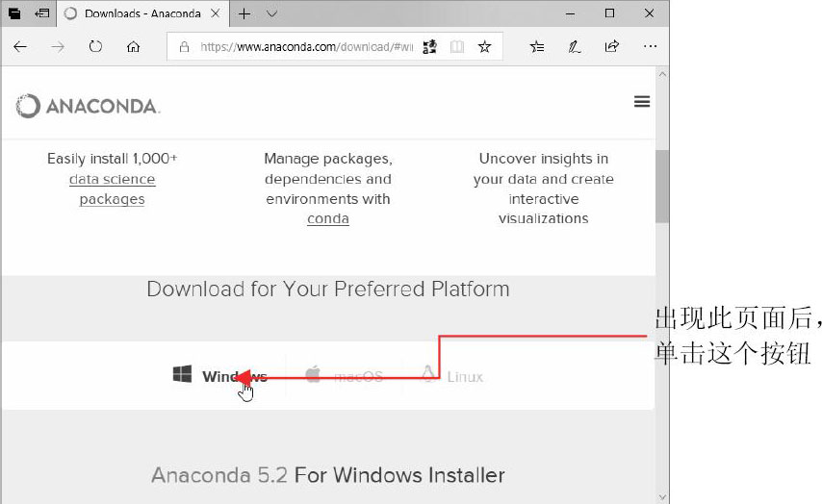Screen dimensions: 822x504
Task: Select the macOS platform tab
Action: (344, 376)
